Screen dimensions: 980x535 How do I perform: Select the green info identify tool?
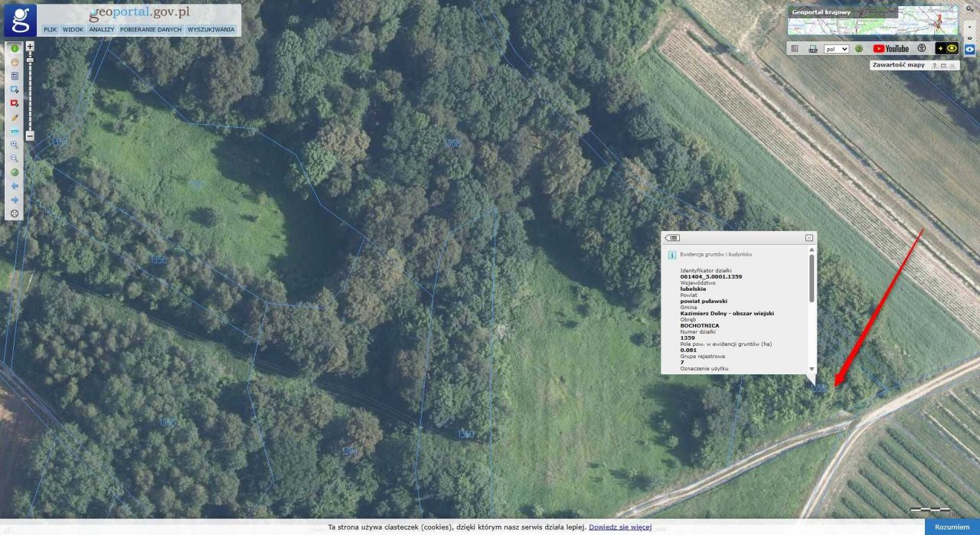coord(15,48)
